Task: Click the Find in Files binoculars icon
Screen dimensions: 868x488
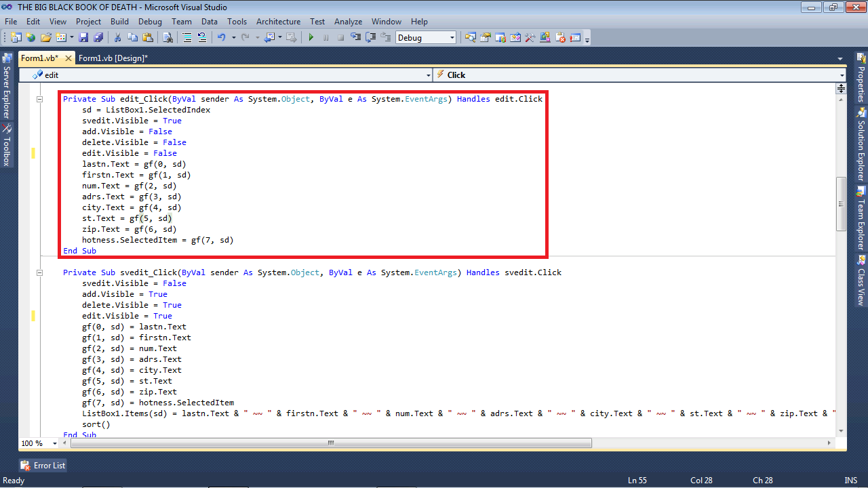Action: (168, 37)
